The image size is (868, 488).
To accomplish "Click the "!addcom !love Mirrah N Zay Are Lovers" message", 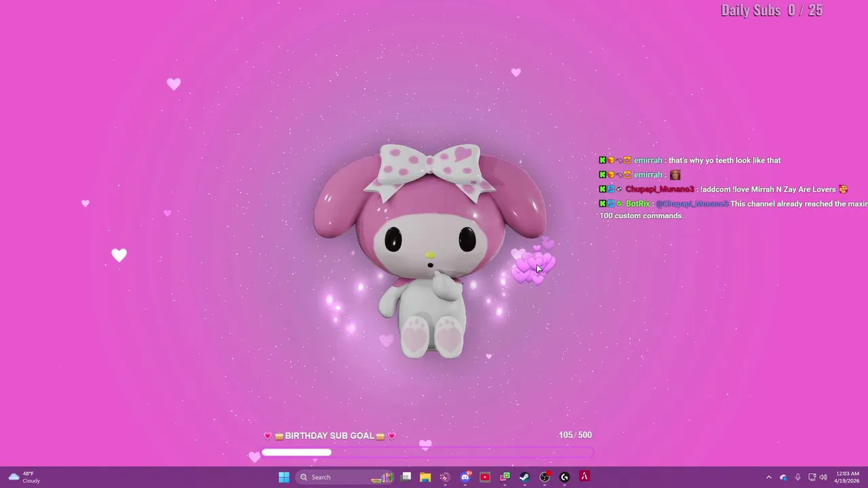I will [x=768, y=190].
